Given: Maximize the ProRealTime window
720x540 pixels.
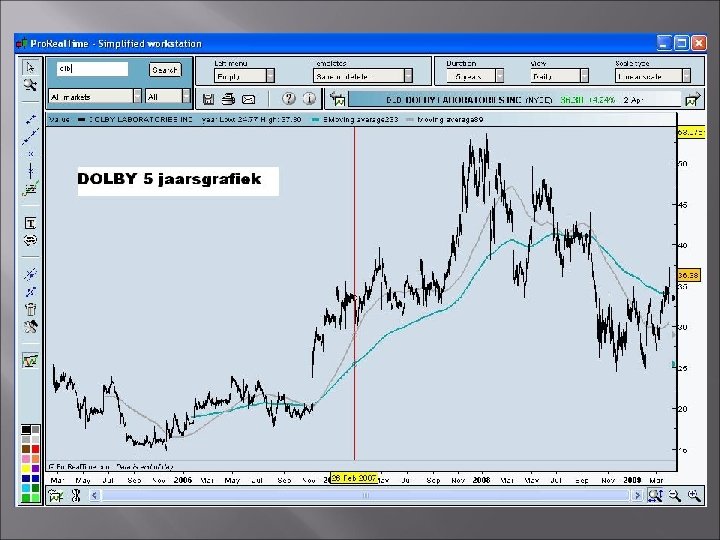Looking at the screenshot, I should pyautogui.click(x=681, y=43).
